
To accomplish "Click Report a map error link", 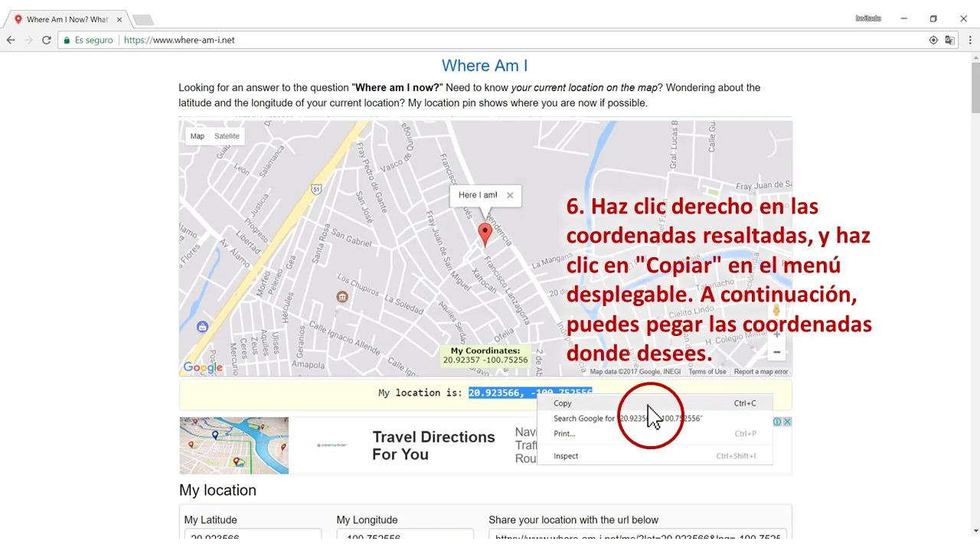I will [x=761, y=372].
